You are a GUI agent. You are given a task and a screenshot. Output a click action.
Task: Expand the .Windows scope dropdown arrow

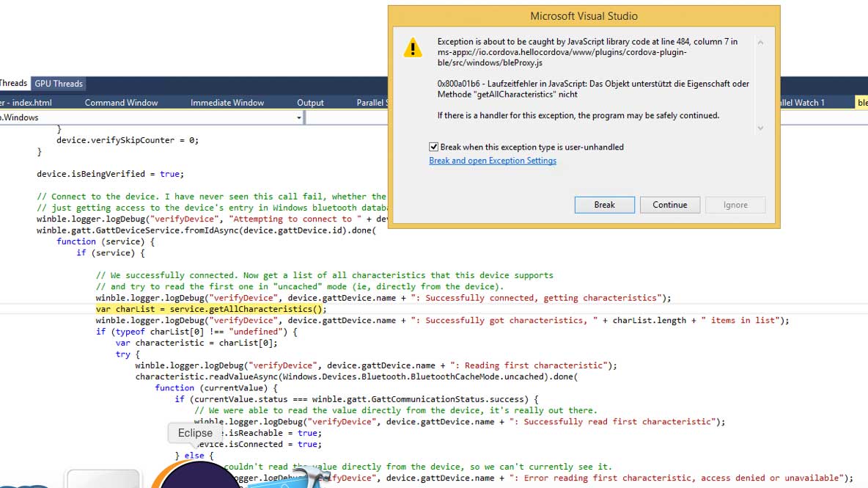pyautogui.click(x=299, y=117)
